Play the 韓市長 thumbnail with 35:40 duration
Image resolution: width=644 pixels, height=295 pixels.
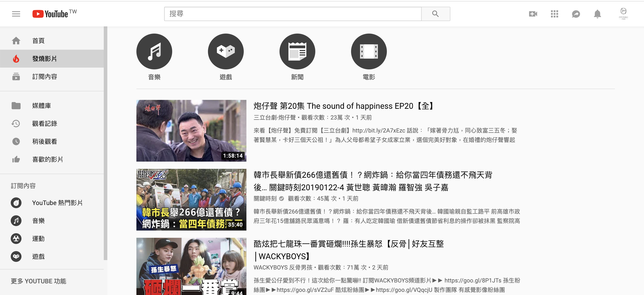pos(191,199)
